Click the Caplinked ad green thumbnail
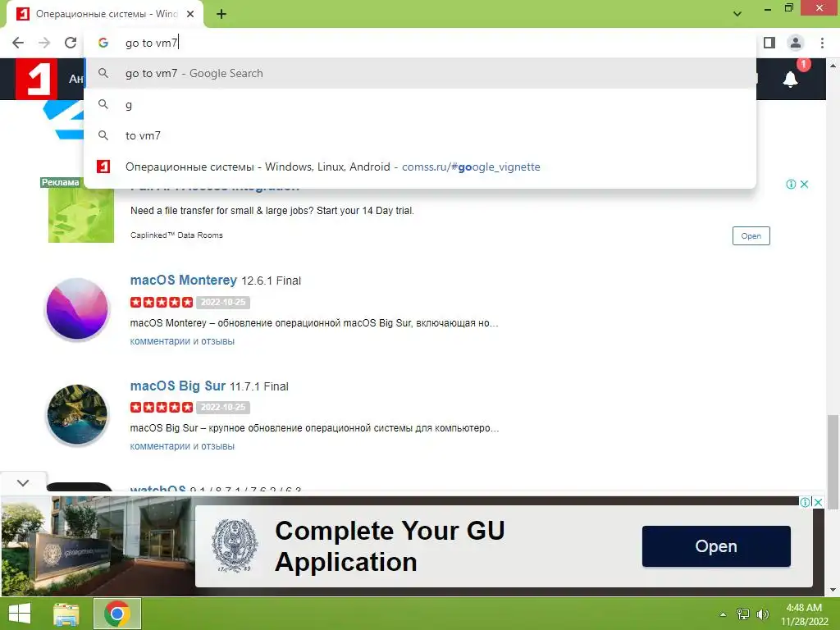 pyautogui.click(x=81, y=215)
